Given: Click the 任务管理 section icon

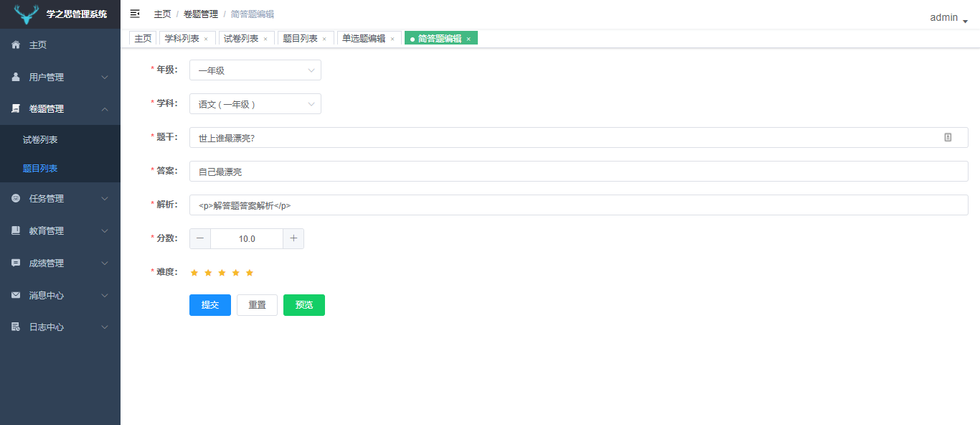Looking at the screenshot, I should point(17,198).
